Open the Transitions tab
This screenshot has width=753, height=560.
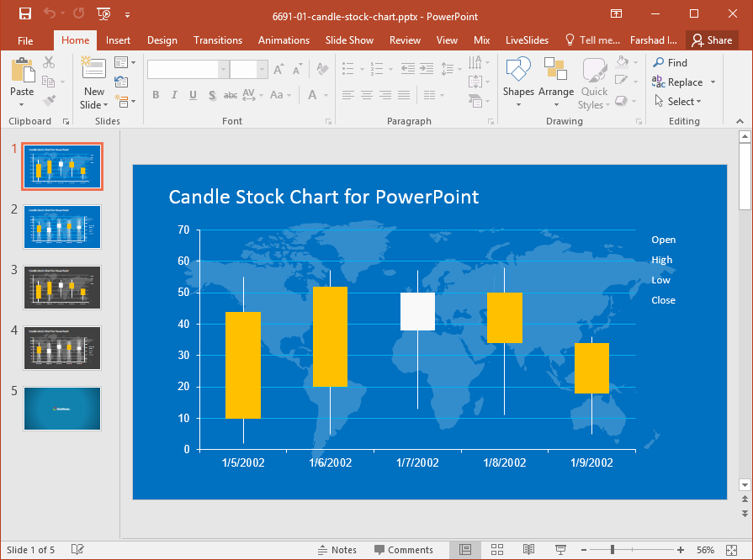point(217,40)
